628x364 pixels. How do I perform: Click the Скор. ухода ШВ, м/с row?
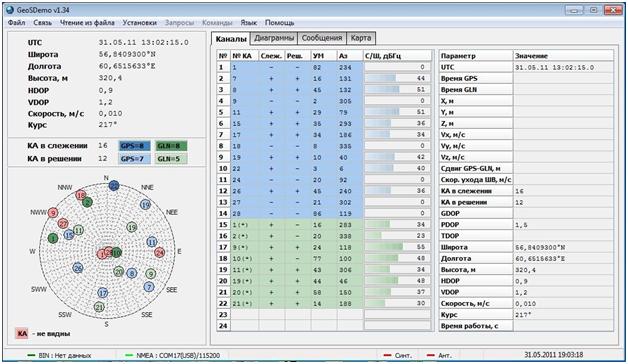(526, 180)
